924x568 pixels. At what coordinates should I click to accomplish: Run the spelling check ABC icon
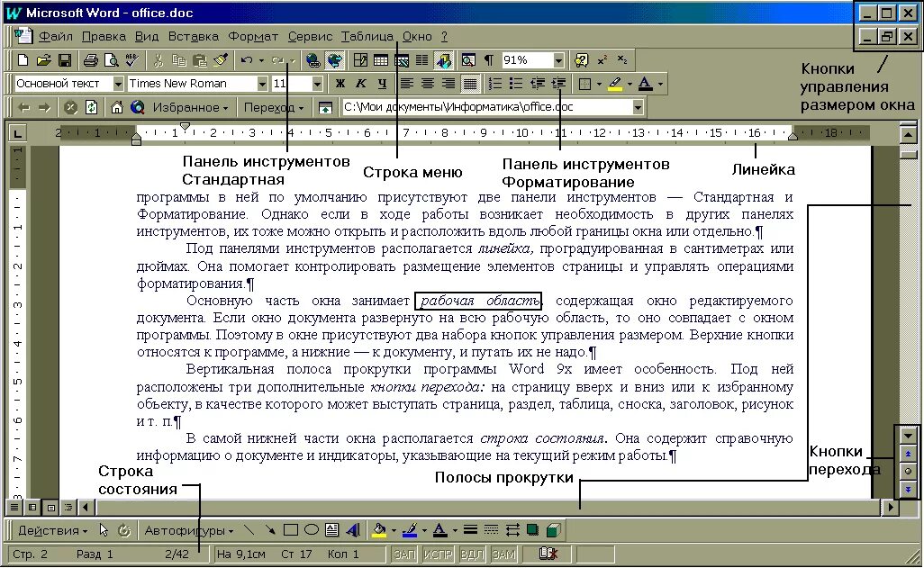pos(131,60)
